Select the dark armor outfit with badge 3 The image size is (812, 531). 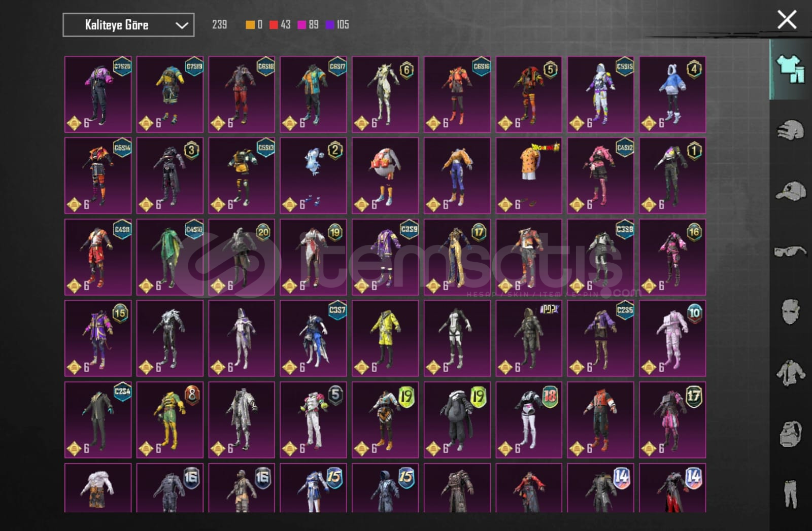170,175
